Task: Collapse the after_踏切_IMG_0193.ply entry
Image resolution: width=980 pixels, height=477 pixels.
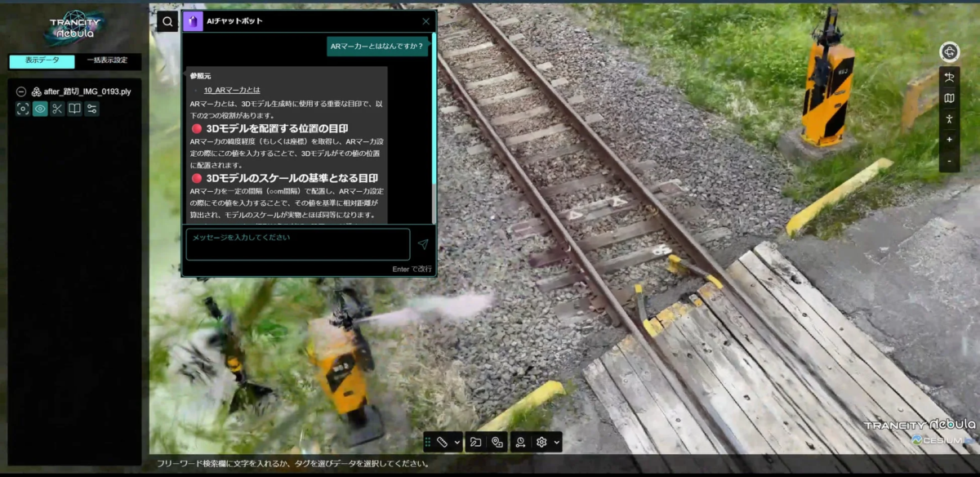Action: pos(21,91)
